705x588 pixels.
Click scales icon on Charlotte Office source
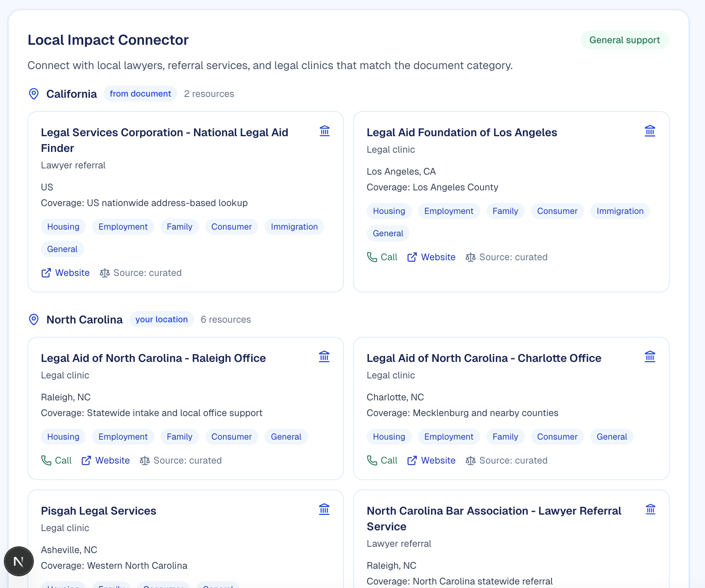coord(470,460)
